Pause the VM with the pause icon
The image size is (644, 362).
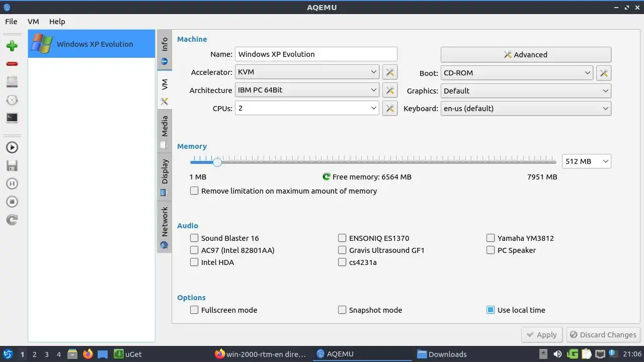pos(12,184)
